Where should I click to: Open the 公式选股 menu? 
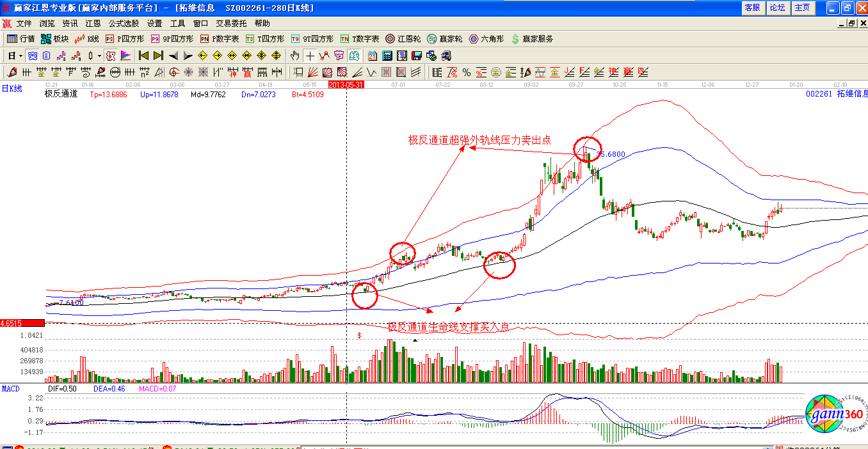click(x=124, y=23)
